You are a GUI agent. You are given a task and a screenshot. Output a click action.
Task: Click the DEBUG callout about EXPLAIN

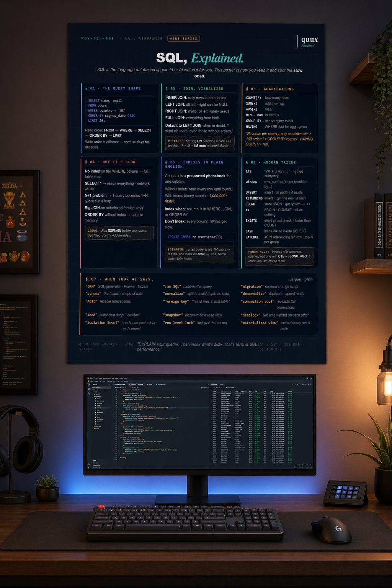[119, 233]
